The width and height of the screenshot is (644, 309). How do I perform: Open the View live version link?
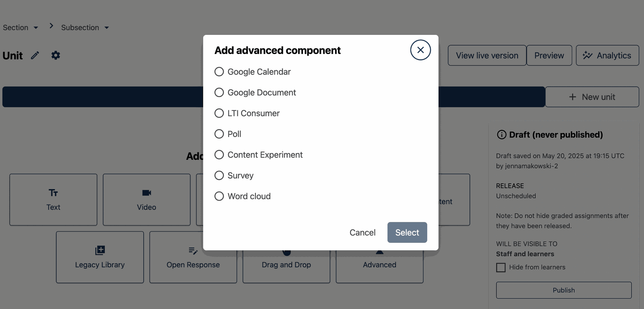point(487,55)
